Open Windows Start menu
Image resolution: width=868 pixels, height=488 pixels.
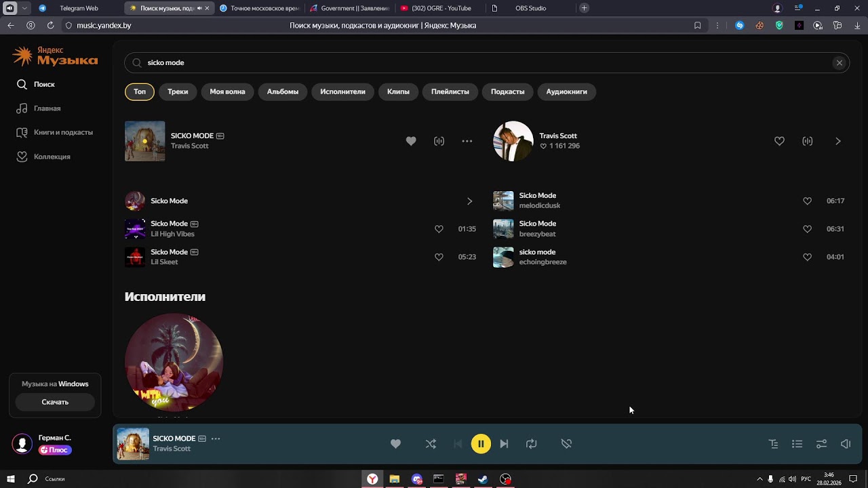10,479
